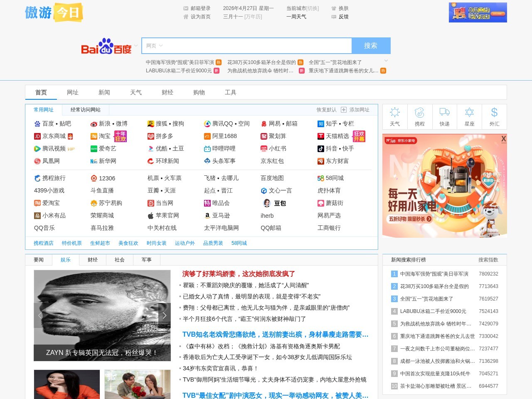The height and width of the screenshot is (399, 532).
Task: Switch city via 切换 link
Action: pyautogui.click(x=312, y=8)
